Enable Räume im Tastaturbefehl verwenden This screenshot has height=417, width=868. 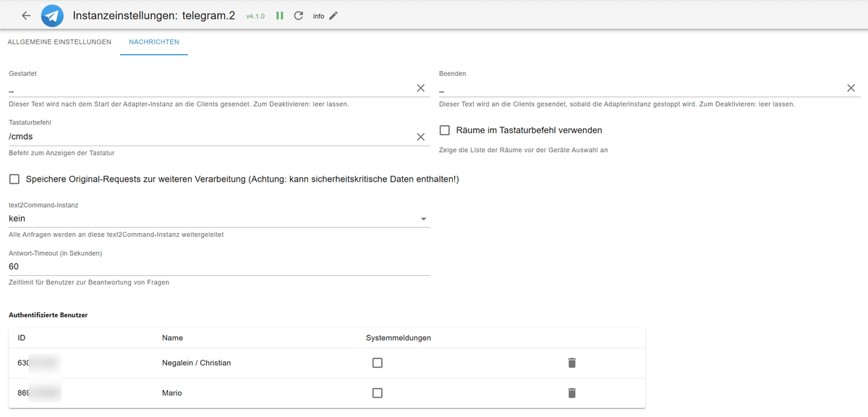click(445, 130)
